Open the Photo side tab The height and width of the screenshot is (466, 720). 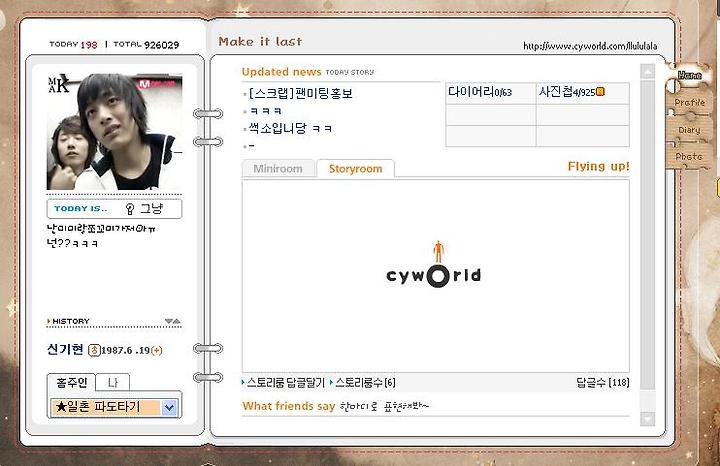pyautogui.click(x=689, y=157)
